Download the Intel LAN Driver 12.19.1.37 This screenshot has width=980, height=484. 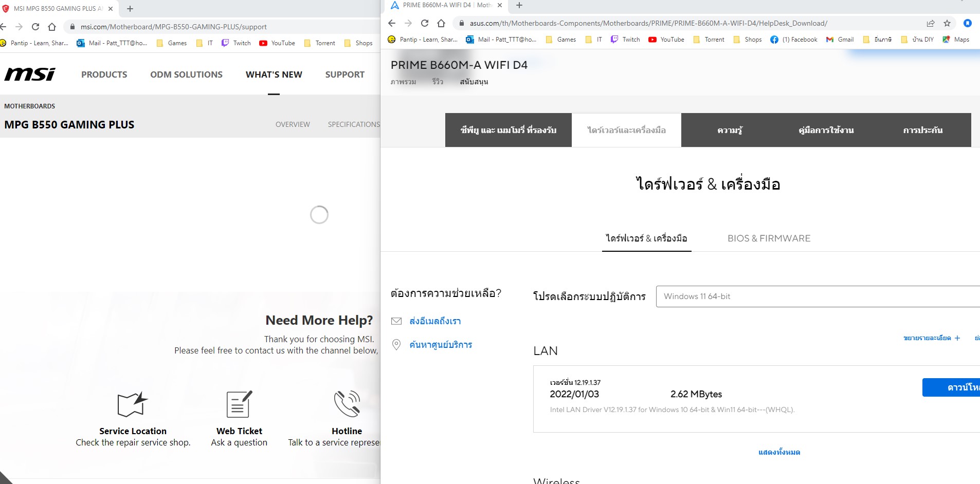951,387
